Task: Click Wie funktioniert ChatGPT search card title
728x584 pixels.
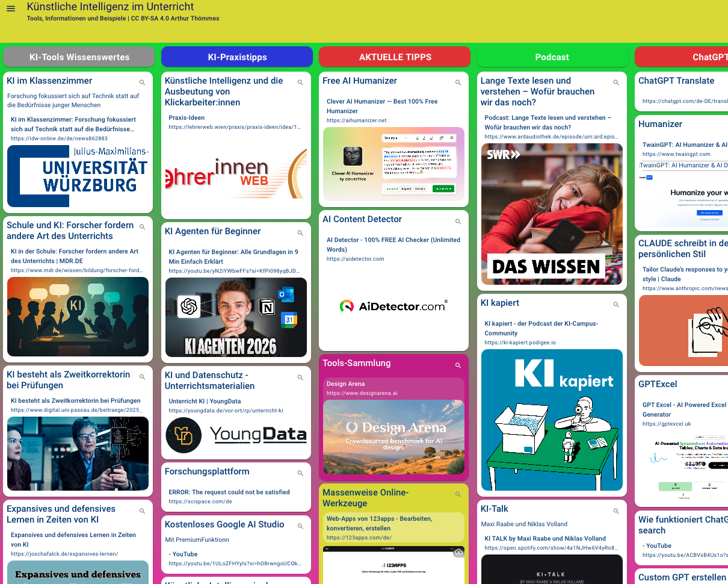Action: pyautogui.click(x=683, y=525)
